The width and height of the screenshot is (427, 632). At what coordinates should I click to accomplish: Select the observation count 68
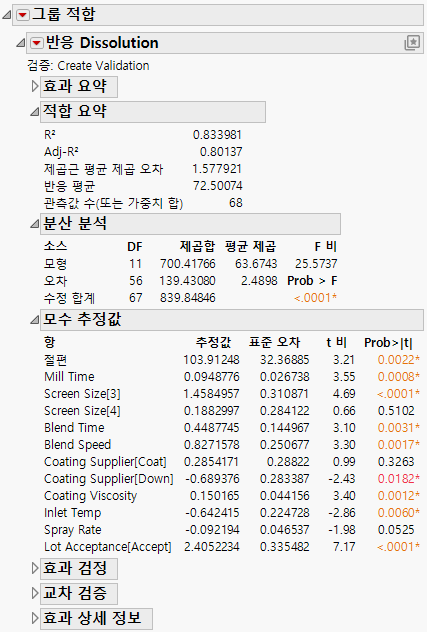(236, 203)
